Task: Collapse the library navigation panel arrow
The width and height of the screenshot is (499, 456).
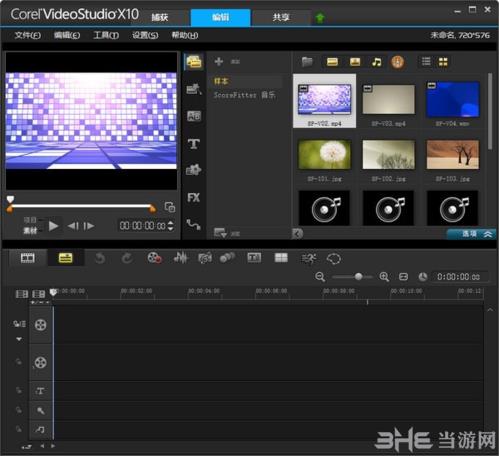Action: coord(297,234)
